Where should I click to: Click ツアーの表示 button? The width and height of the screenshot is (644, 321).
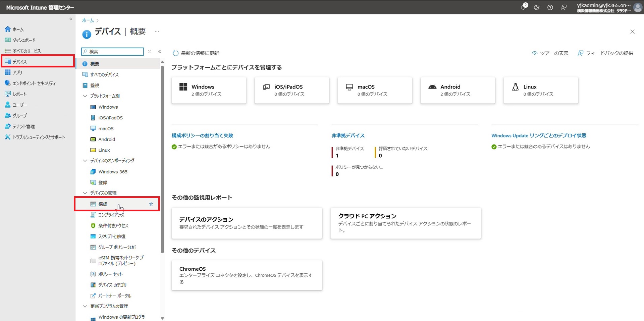(550, 53)
